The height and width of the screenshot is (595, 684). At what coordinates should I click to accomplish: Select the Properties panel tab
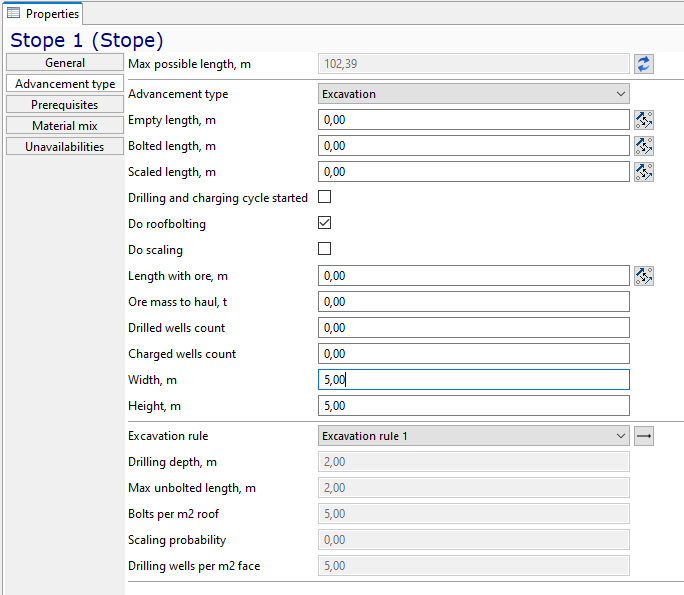click(43, 14)
